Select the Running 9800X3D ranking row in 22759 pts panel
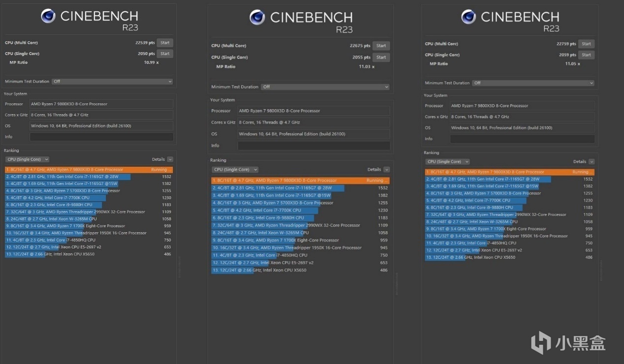 pos(510,172)
